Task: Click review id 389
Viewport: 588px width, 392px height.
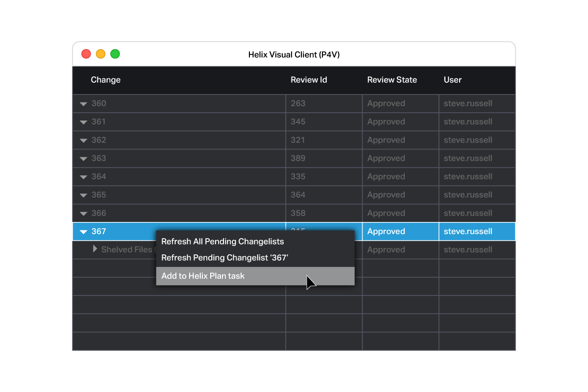Action: (298, 158)
